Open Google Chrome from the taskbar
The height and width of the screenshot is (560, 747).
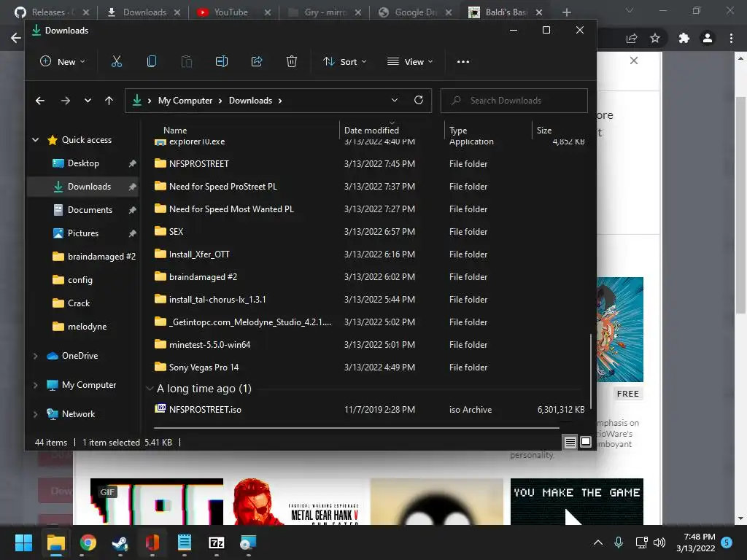(88, 542)
